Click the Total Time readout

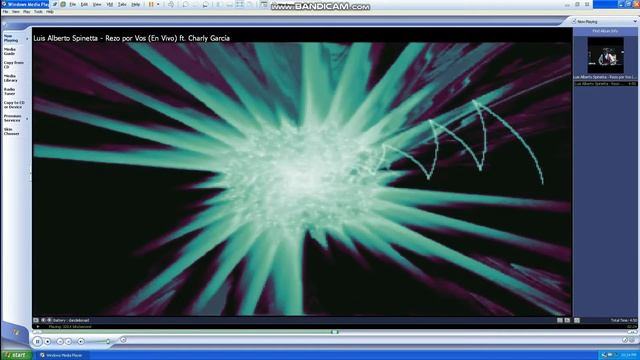pos(624,320)
